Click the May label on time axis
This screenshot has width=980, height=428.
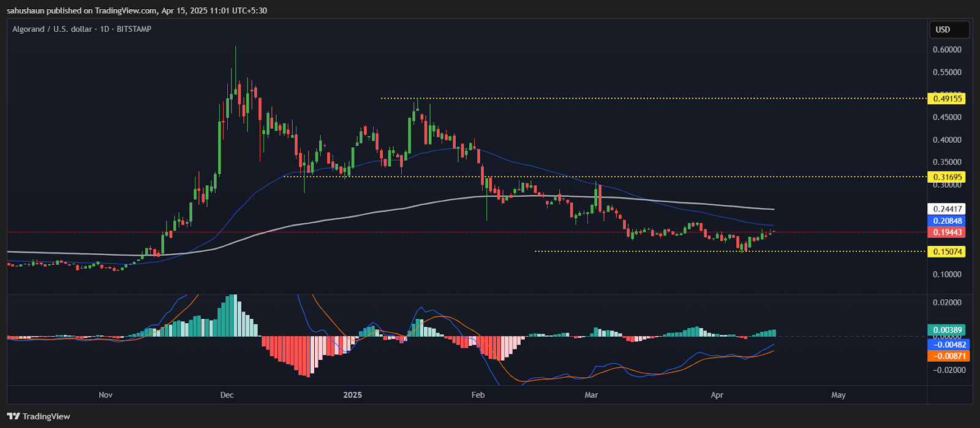839,395
